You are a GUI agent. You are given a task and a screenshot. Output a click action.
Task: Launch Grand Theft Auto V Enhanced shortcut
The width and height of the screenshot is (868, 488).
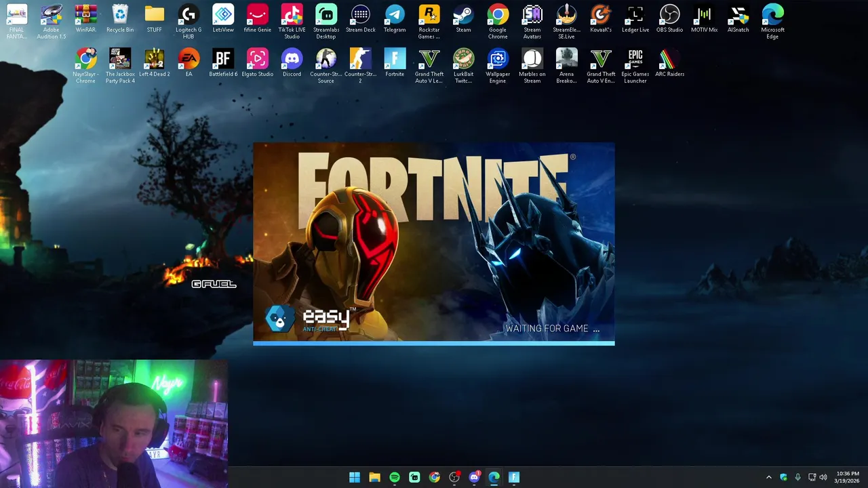[x=601, y=66]
